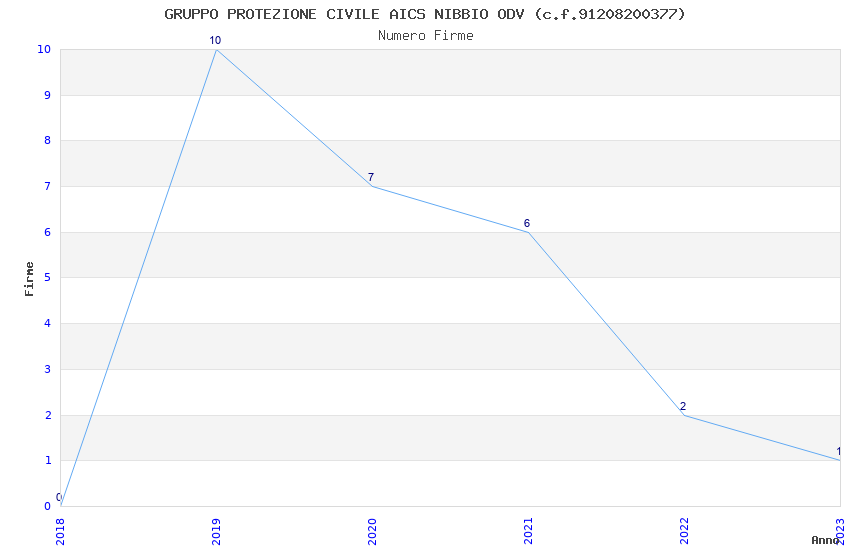Click the chart title GRUPPO PROTEZIONE CIVILE AICS NIBBIO ODV
The height and width of the screenshot is (550, 850).
click(x=425, y=14)
